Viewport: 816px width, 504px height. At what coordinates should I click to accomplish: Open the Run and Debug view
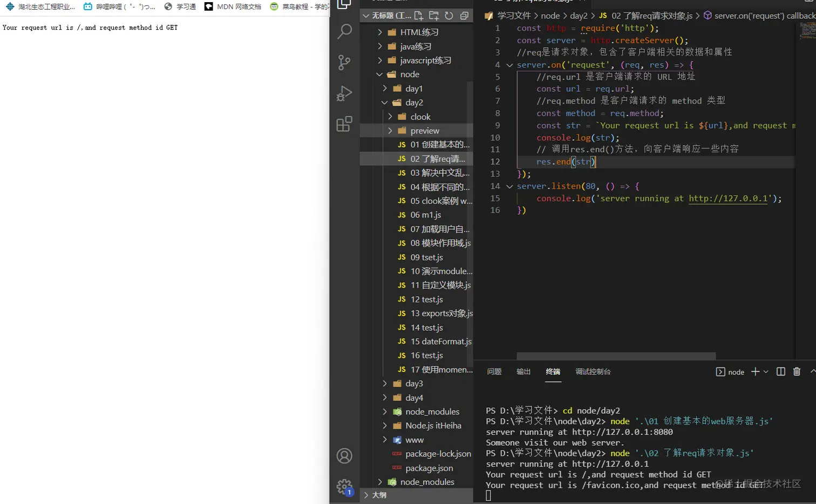pos(344,93)
